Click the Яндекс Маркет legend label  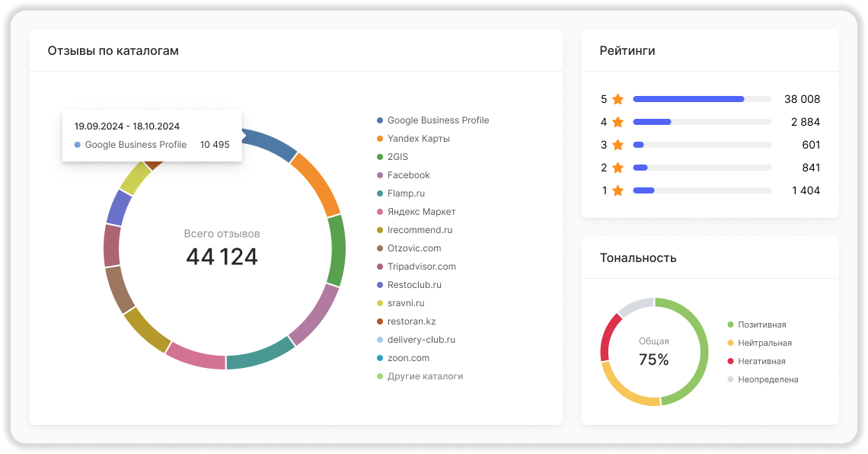(x=421, y=212)
